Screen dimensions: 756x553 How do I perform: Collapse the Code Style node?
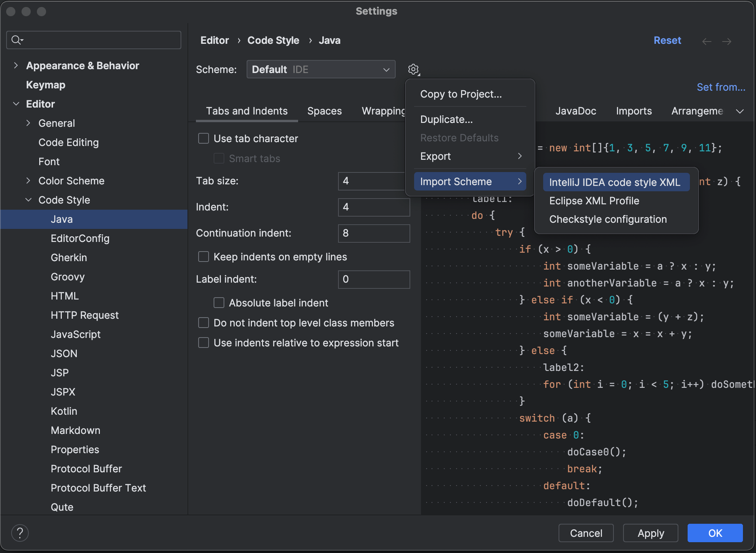(28, 200)
